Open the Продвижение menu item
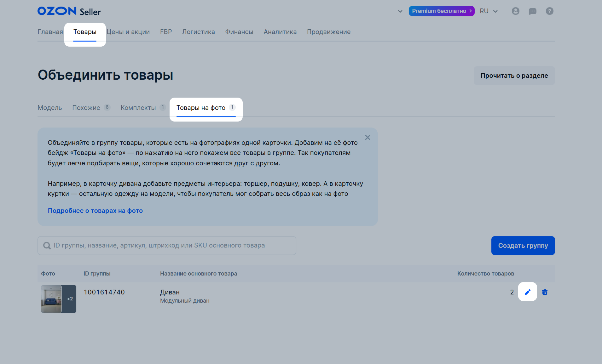 click(x=329, y=32)
